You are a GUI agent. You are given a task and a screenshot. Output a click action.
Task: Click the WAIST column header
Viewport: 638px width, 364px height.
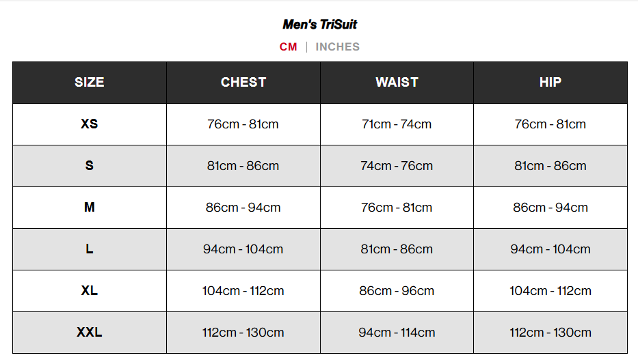click(x=397, y=83)
